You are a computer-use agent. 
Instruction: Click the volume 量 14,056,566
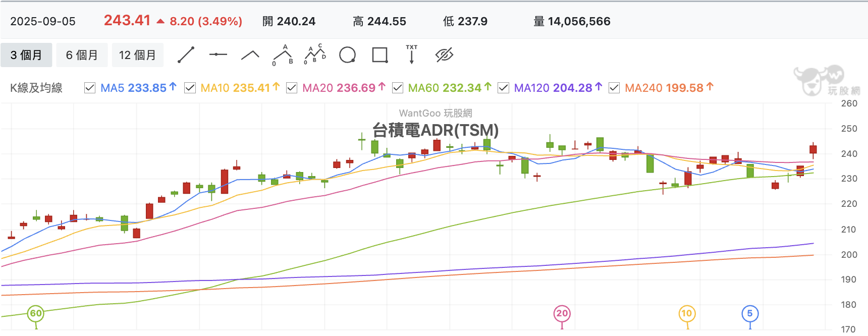[572, 21]
